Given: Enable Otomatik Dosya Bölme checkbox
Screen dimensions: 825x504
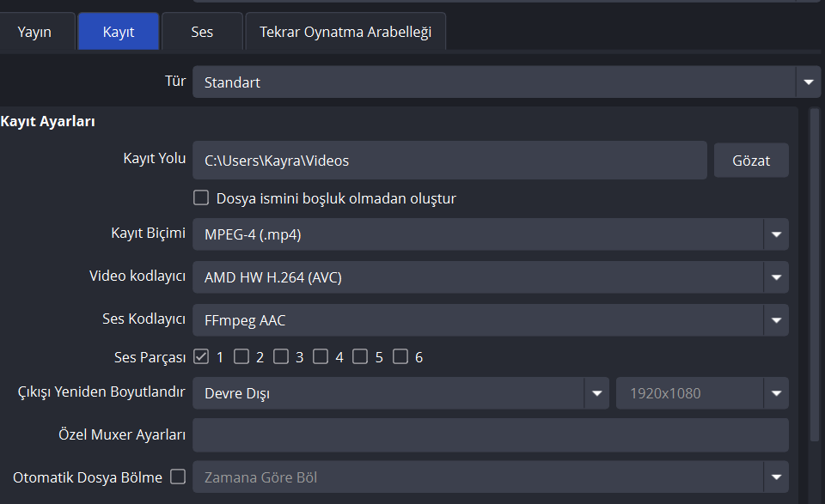Looking at the screenshot, I should click(x=178, y=477).
